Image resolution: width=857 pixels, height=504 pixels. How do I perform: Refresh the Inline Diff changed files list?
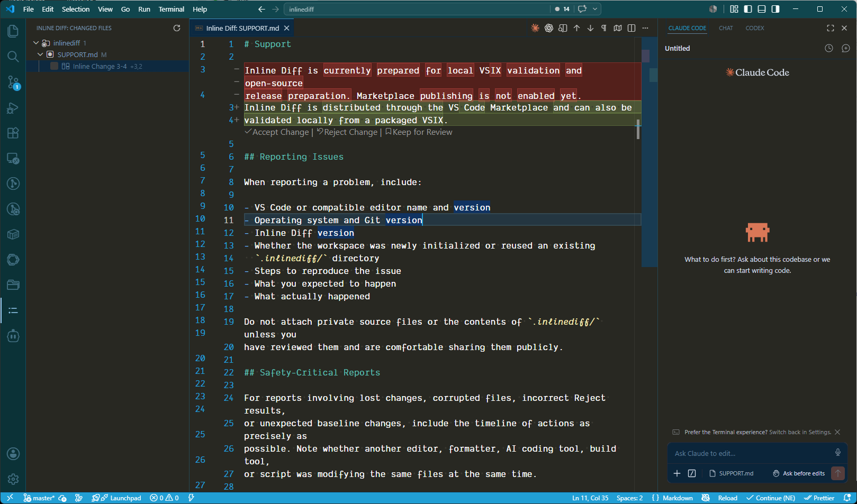[x=177, y=28]
